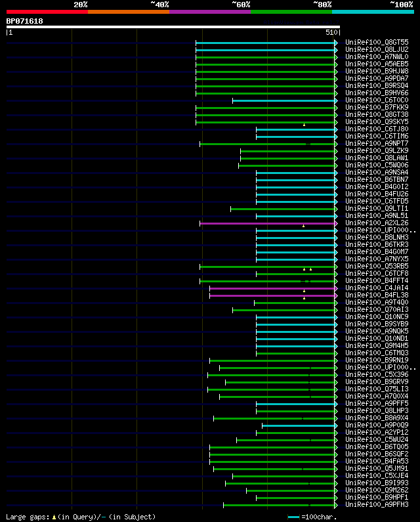Click the orange ~40% identity legend segment
Screen dimensions: 420x522
129,12
